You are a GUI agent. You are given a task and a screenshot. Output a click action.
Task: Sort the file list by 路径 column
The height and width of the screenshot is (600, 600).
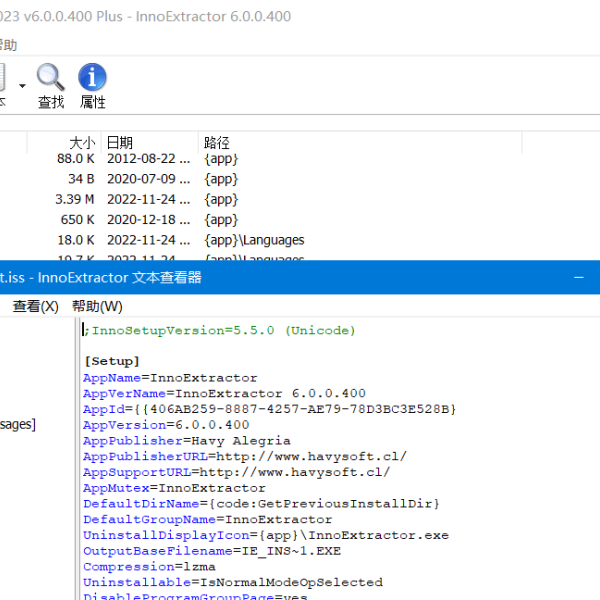click(x=360, y=143)
